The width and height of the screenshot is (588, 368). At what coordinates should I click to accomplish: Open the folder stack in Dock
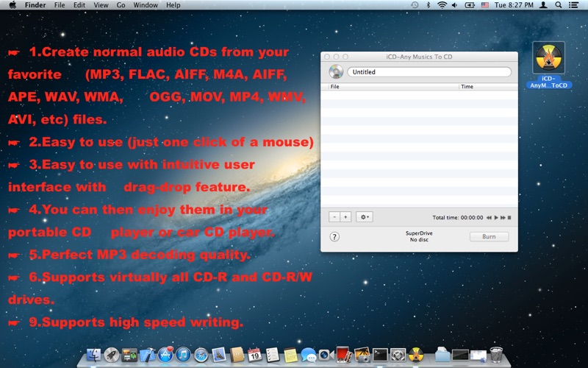tap(442, 355)
